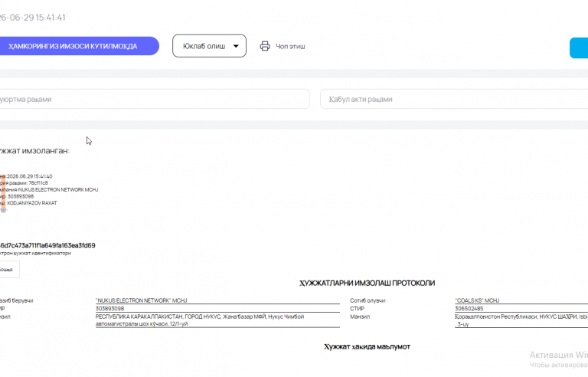588x377 pixels.
Task: Focus the Қабул акти рақами input field
Action: pyautogui.click(x=454, y=99)
